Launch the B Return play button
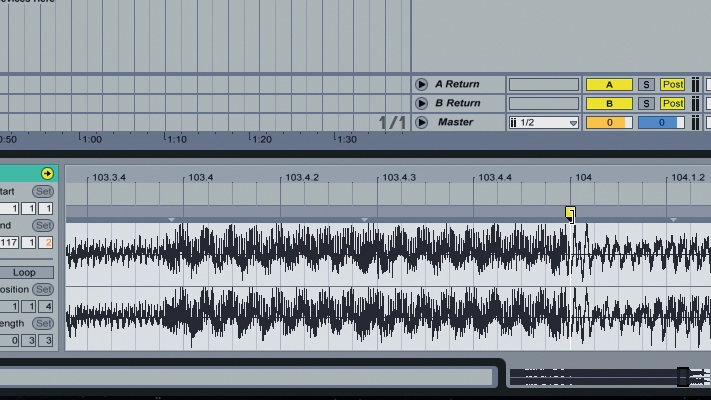711x400 pixels. 421,103
